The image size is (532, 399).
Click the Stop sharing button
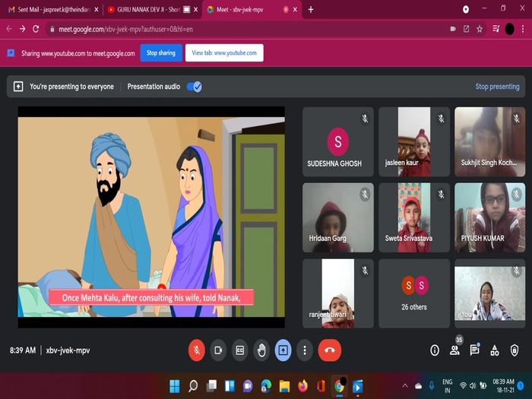coord(161,53)
